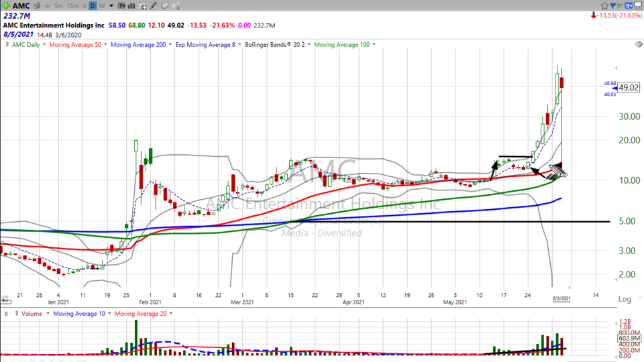Click the 58.50 open price value
The image size is (644, 362).
pos(117,25)
